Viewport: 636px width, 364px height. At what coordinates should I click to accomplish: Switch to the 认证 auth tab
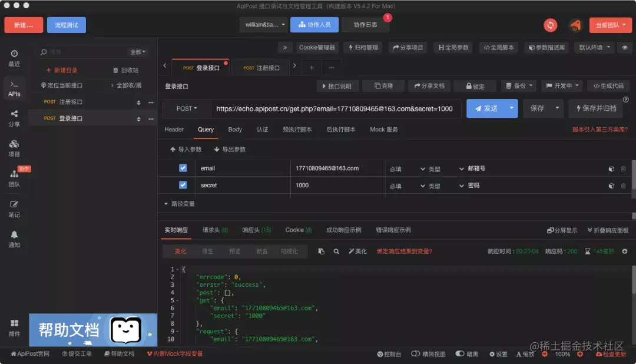coord(263,130)
